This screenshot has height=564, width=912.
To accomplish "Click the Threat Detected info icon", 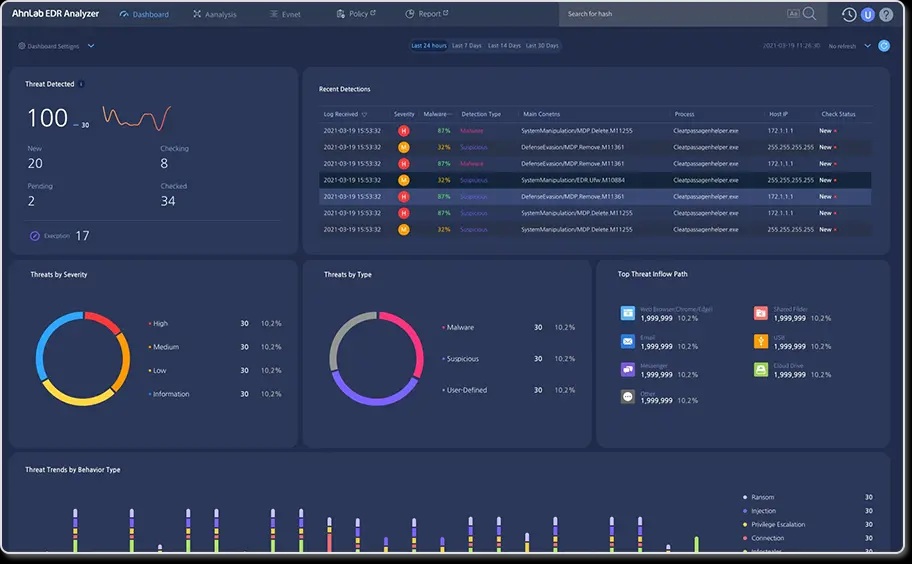I will point(81,84).
